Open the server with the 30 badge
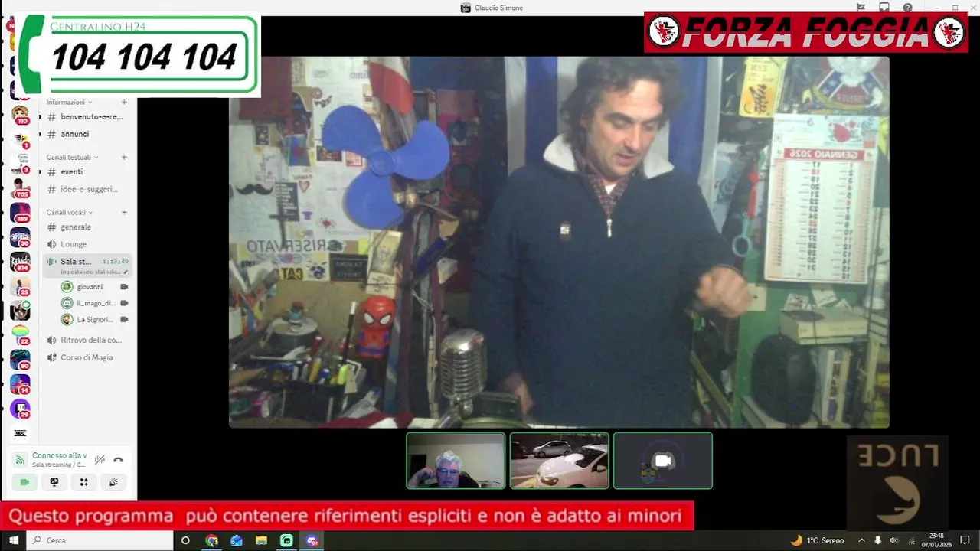This screenshot has width=980, height=551. coord(20,237)
